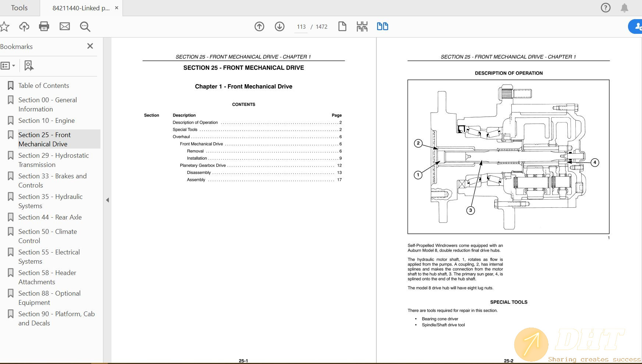Open Section 50 - Climate Control bookmark

point(48,236)
